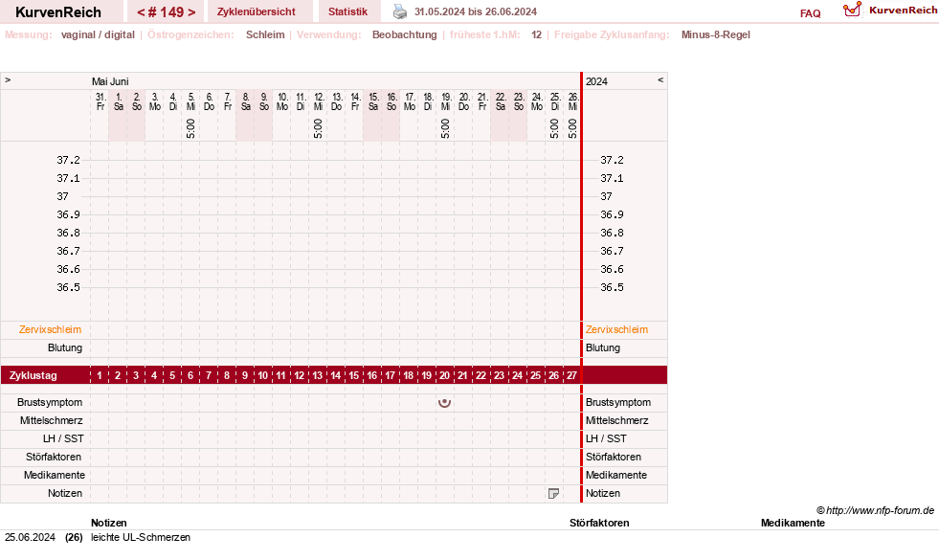Select cycle day 12 in Zyklustag row

300,375
